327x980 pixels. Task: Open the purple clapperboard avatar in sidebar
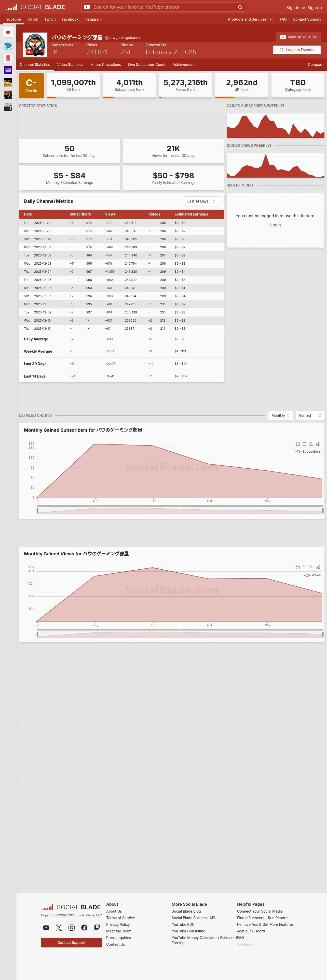coord(8,70)
